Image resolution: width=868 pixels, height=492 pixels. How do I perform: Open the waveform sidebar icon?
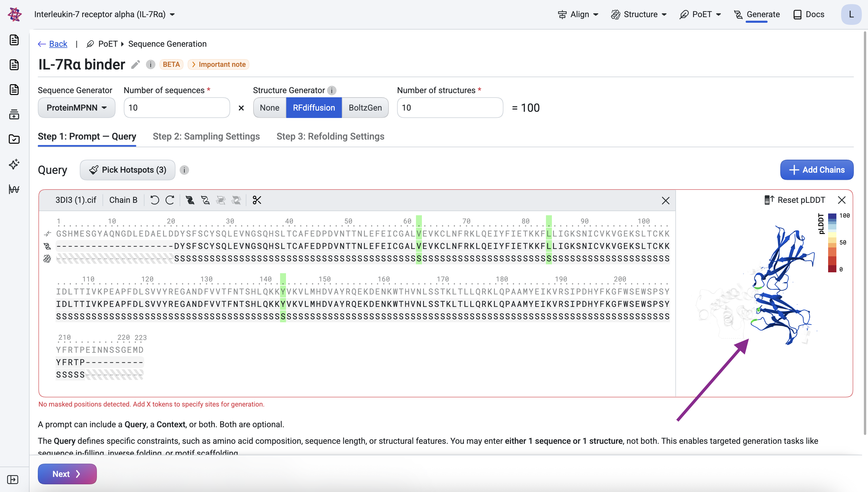coord(14,189)
